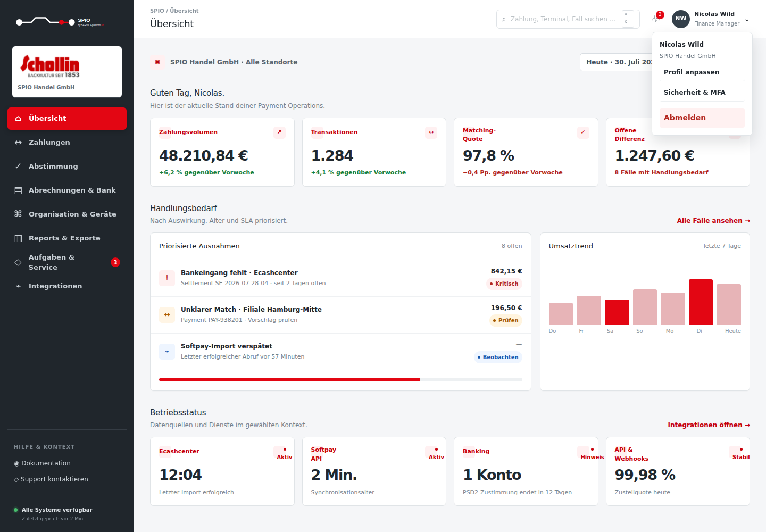Click the exclamation icon for Bankeingang fehlt
This screenshot has width=766, height=532.
[x=167, y=278]
